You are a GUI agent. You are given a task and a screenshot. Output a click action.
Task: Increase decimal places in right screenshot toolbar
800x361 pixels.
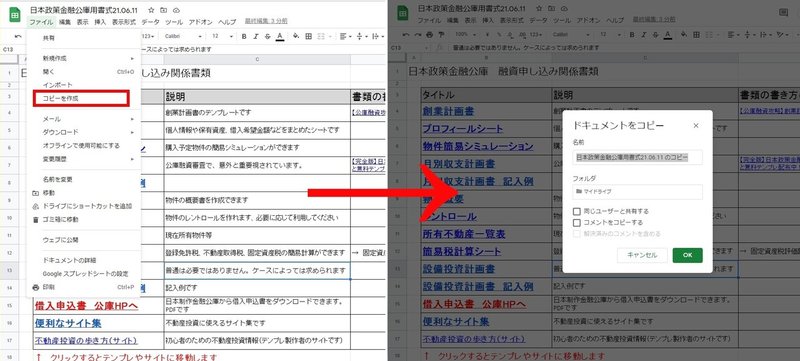521,34
